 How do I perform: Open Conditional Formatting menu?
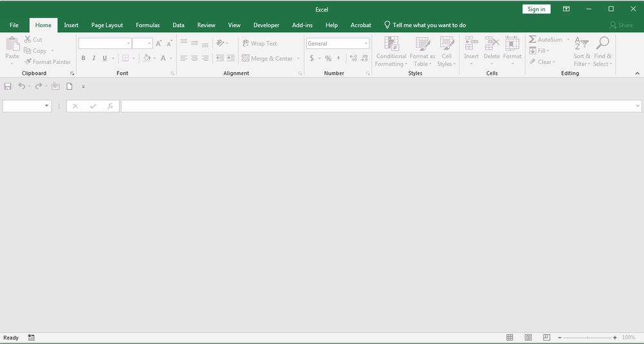[391, 52]
